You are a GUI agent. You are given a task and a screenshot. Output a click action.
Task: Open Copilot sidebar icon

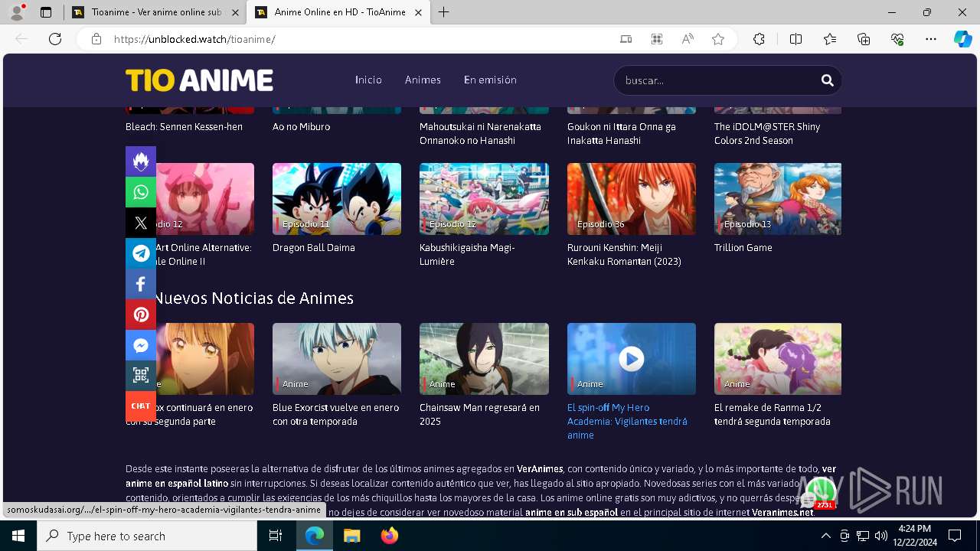pos(962,39)
